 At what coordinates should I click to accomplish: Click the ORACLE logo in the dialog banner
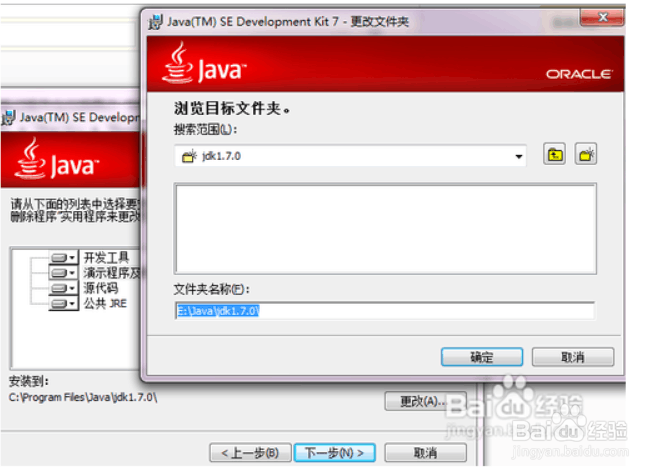[579, 74]
